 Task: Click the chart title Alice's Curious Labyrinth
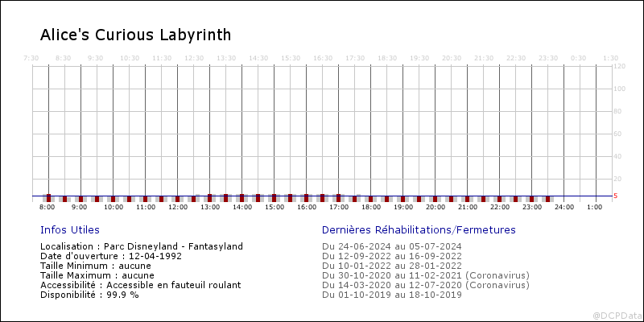point(135,35)
